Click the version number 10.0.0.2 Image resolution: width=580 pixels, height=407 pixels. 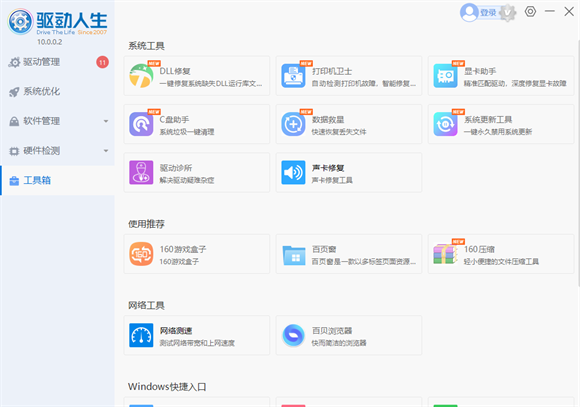(50, 42)
